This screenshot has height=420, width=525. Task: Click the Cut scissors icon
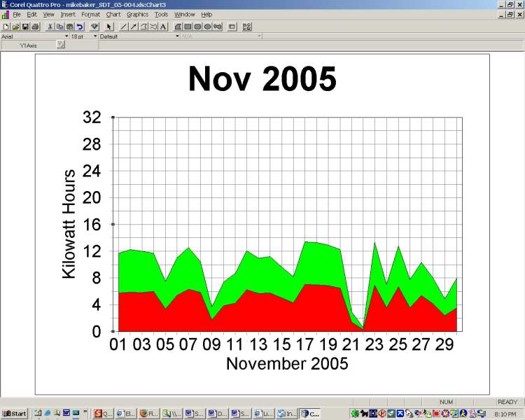click(x=50, y=27)
